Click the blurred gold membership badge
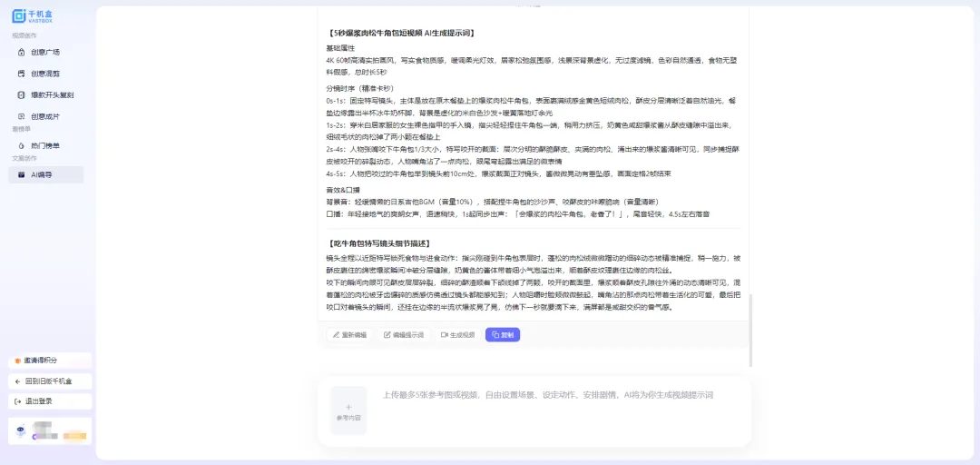Viewport: 980px width, 465px height. pyautogui.click(x=74, y=435)
